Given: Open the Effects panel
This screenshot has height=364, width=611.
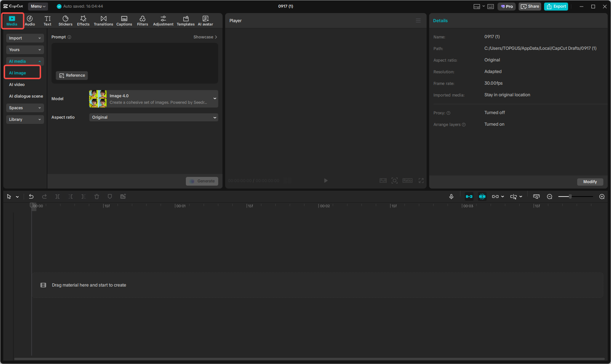Looking at the screenshot, I should pyautogui.click(x=83, y=20).
